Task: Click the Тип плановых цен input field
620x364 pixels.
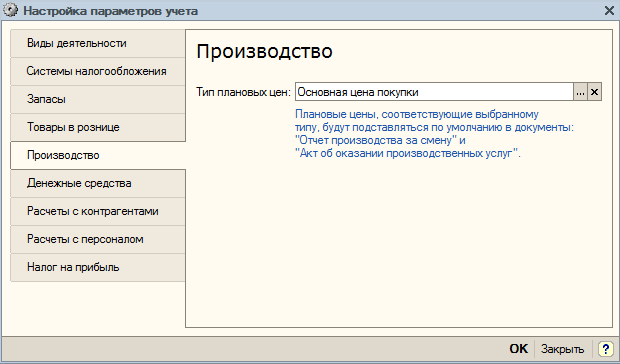Action: click(x=434, y=92)
